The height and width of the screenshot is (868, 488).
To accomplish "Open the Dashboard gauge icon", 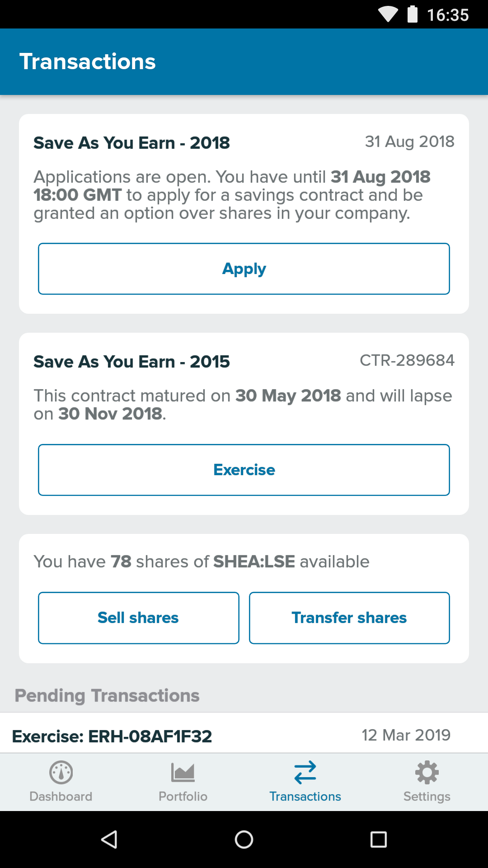I will [61, 772].
